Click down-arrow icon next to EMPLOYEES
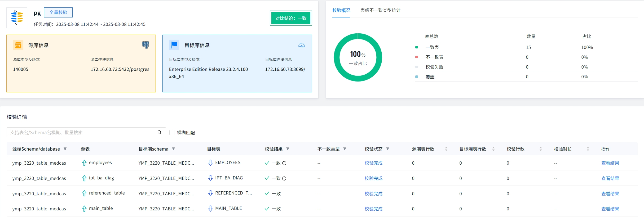 click(x=210, y=163)
